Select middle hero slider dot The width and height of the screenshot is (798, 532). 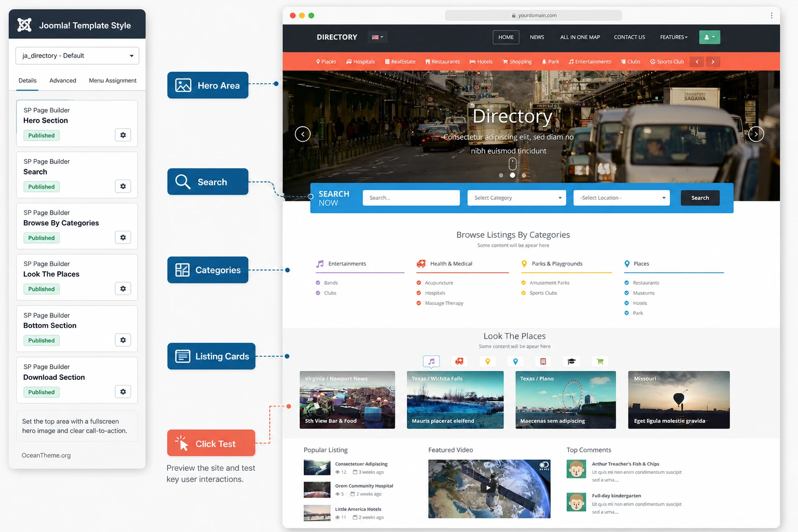click(x=512, y=175)
